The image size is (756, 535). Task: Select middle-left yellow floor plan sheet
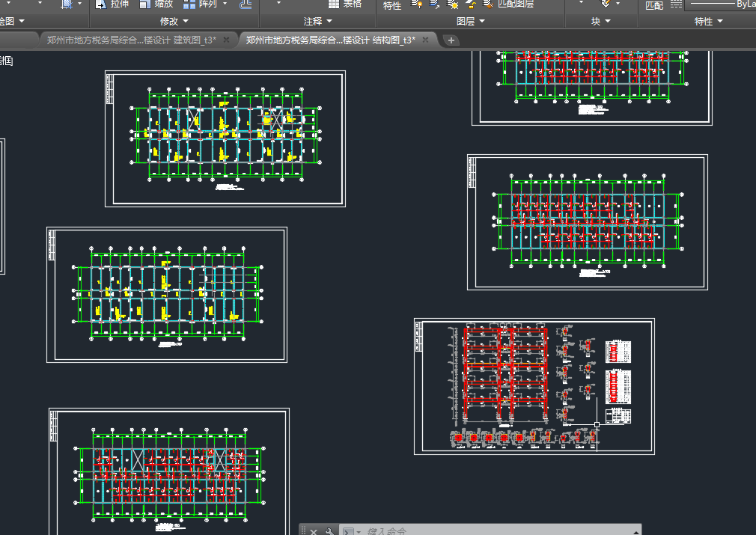click(x=167, y=295)
